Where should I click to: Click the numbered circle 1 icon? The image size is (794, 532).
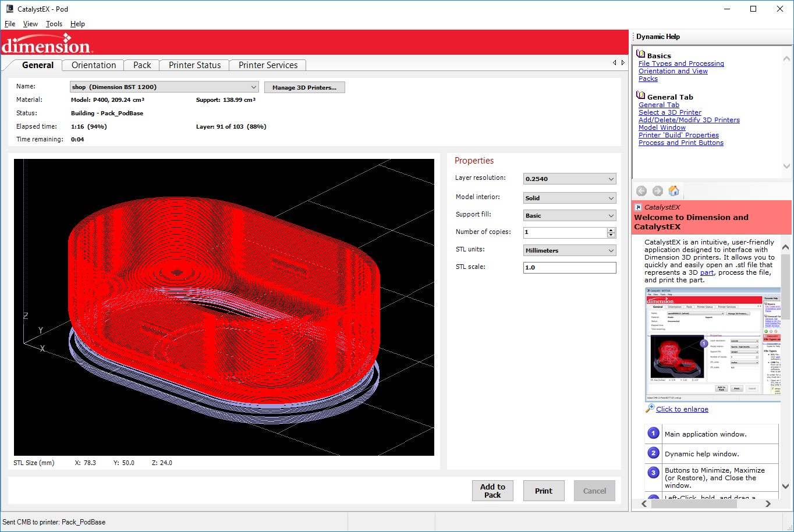[x=654, y=433]
